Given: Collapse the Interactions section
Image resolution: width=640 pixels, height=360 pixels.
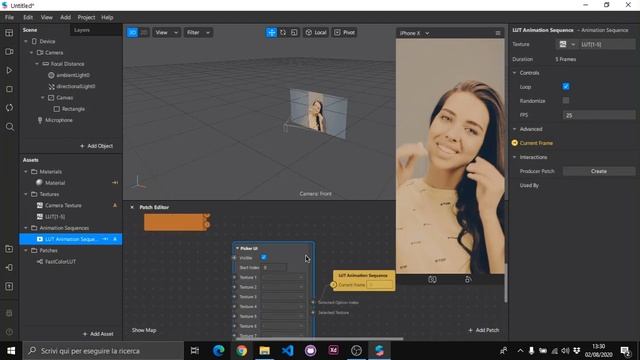Looking at the screenshot, I should click(x=515, y=157).
